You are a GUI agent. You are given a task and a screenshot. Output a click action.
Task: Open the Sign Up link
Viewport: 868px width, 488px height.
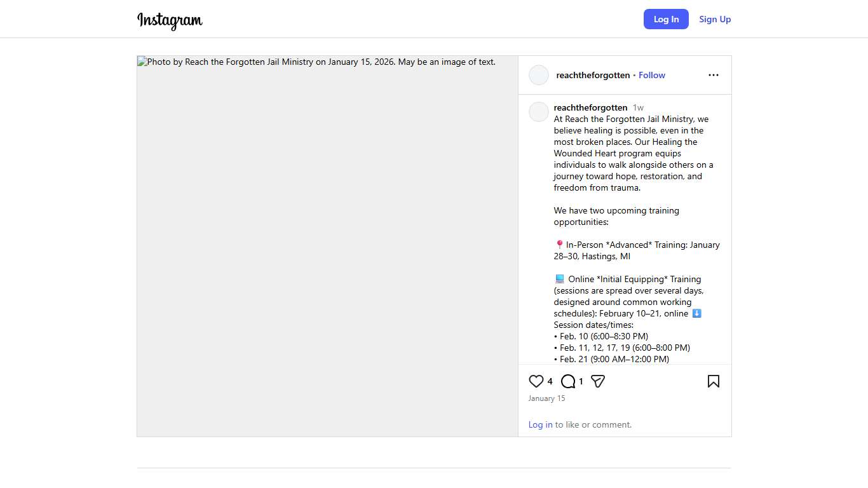(715, 19)
